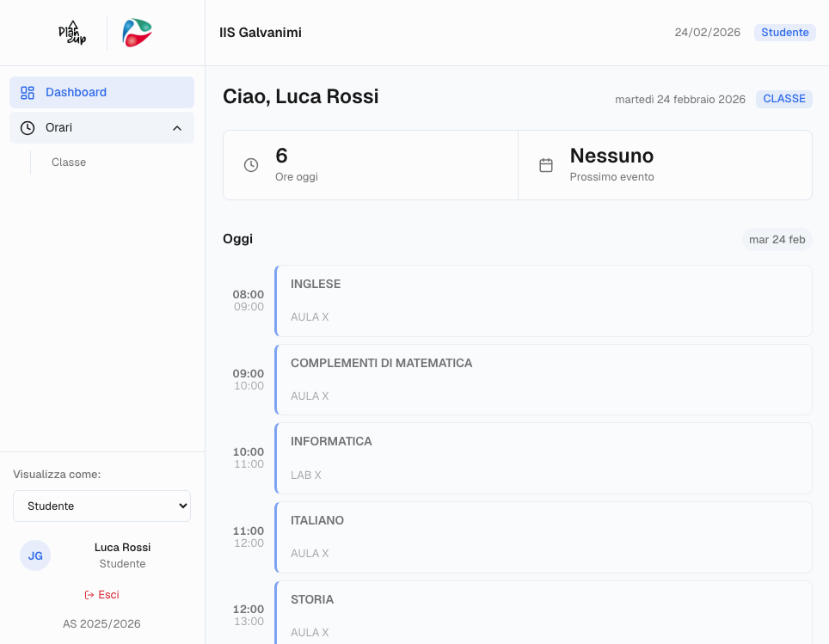Click the Orari clock icon
The height and width of the screenshot is (644, 829).
28,127
